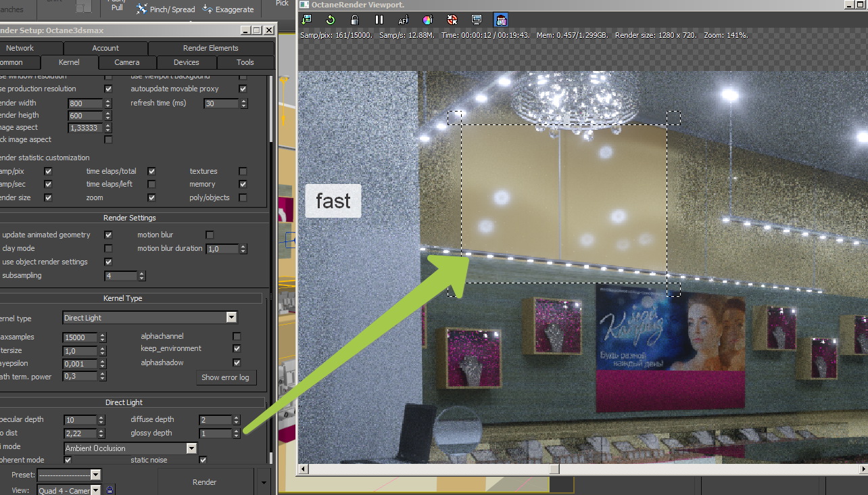Click the motion blur duration spinner
The width and height of the screenshot is (868, 495).
coord(243,249)
